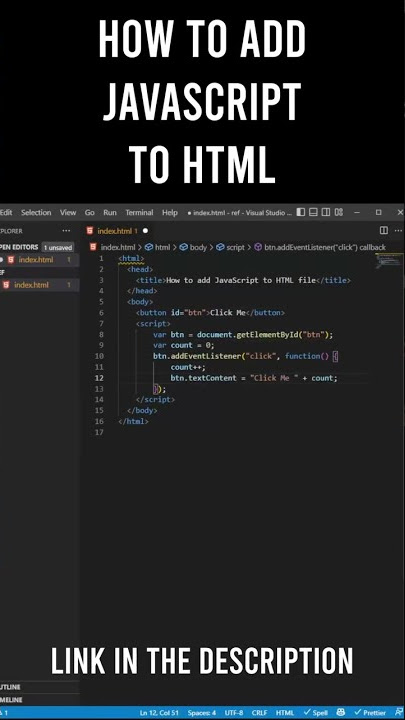This screenshot has width=405, height=720.
Task: Click the closing </script> tag
Action: [156, 400]
